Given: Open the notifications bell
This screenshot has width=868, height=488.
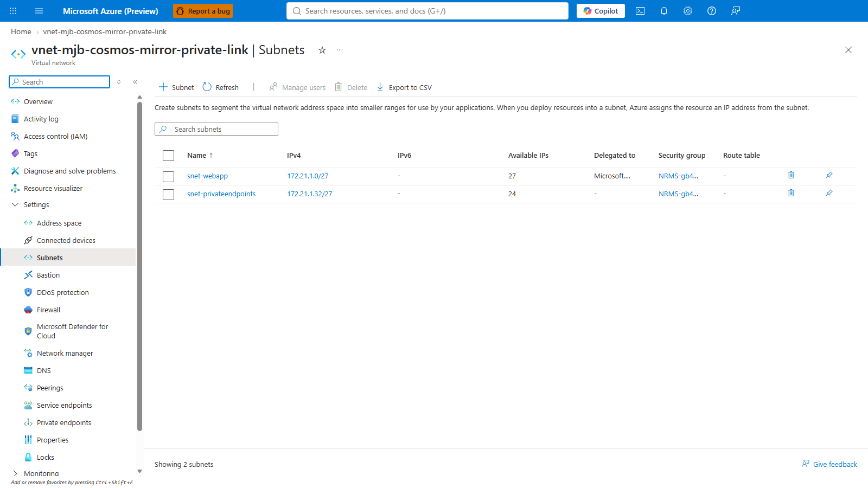Looking at the screenshot, I should pos(664,11).
